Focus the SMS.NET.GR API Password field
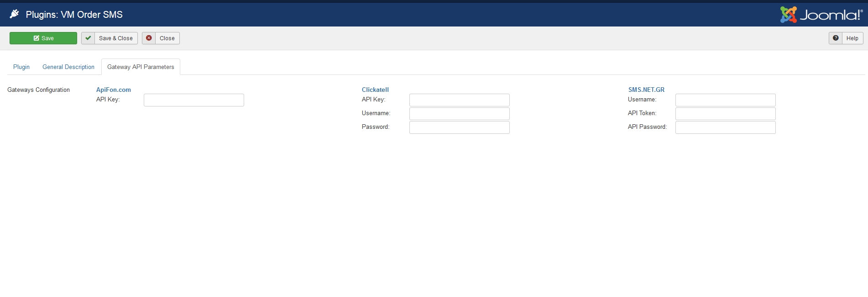The width and height of the screenshot is (868, 297). click(726, 127)
